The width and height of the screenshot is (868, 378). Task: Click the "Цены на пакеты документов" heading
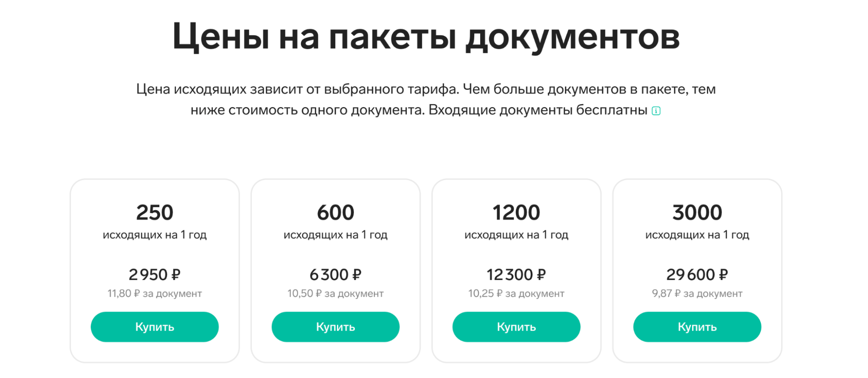click(x=426, y=37)
